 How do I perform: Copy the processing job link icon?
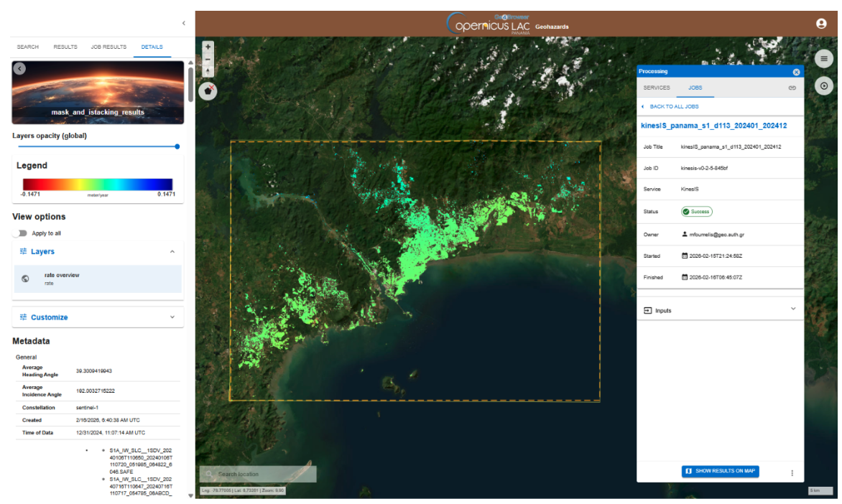[x=792, y=88]
